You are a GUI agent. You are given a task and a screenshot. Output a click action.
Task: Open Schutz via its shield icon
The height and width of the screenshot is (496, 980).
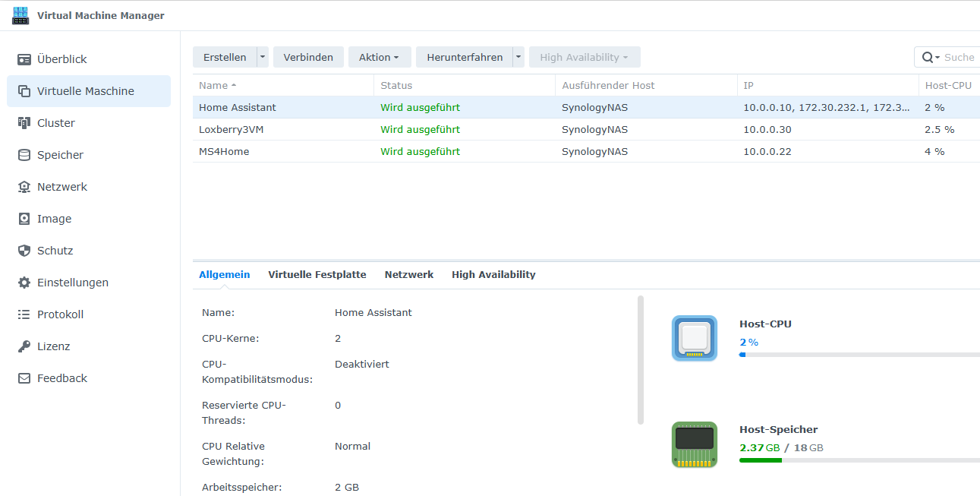(x=24, y=251)
